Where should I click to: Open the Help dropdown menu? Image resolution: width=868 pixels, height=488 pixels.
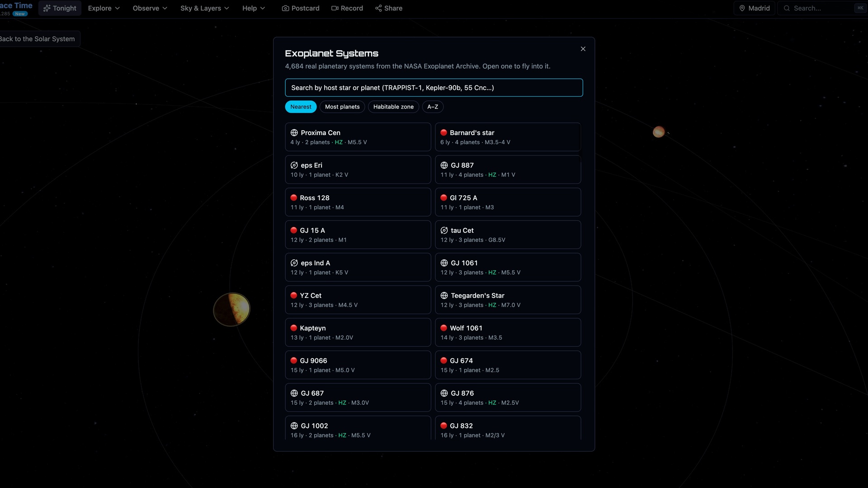(x=254, y=8)
